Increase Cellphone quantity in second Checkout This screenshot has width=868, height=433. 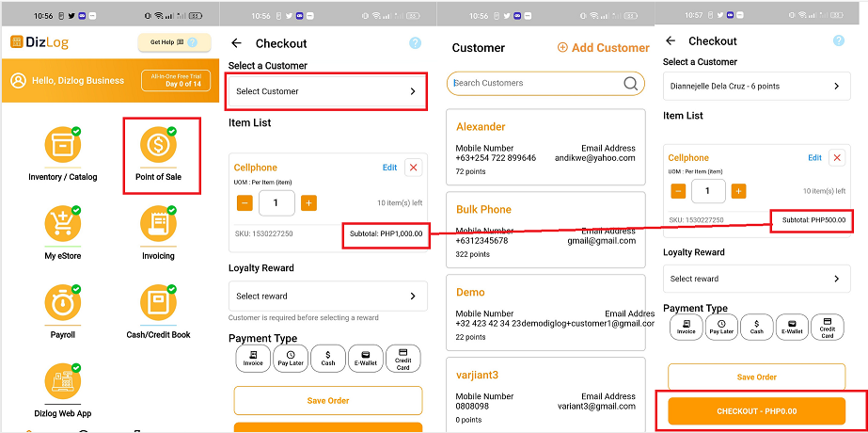738,191
